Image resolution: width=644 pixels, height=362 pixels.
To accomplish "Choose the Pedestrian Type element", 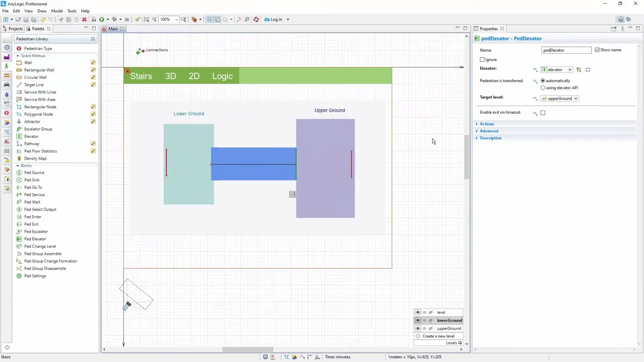I will tap(38, 48).
